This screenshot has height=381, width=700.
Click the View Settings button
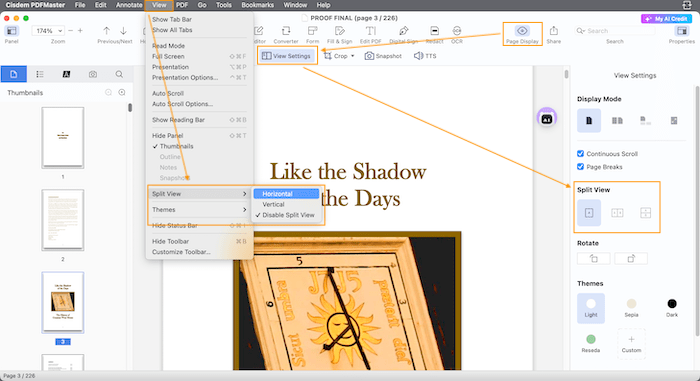click(287, 56)
